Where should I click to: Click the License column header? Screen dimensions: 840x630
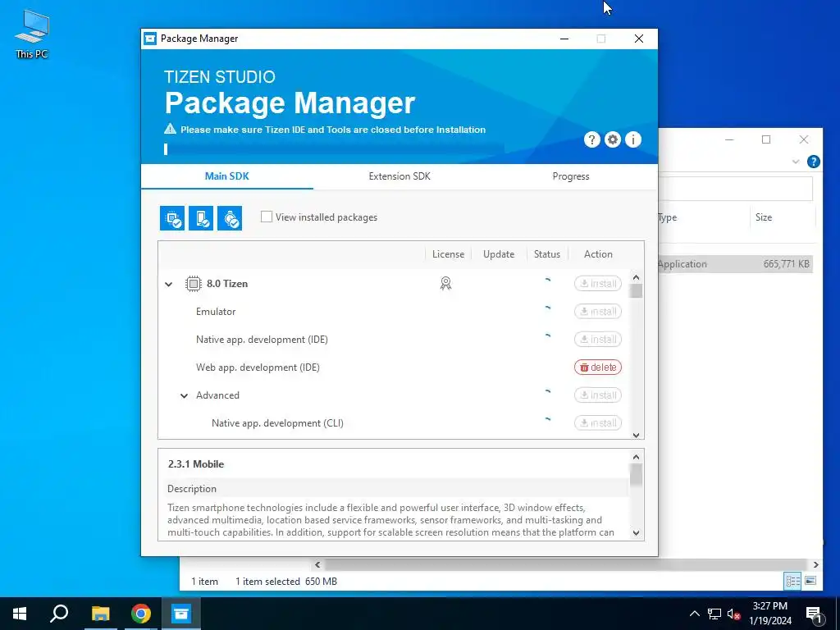[449, 254]
